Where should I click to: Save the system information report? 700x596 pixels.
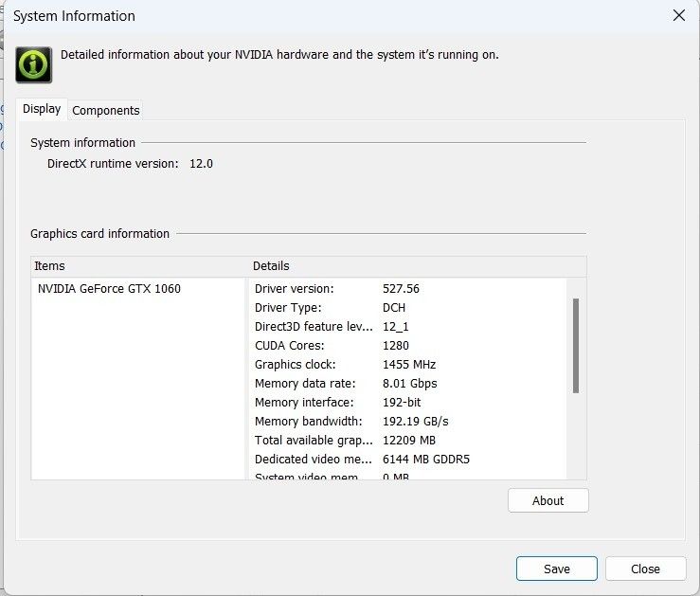556,569
